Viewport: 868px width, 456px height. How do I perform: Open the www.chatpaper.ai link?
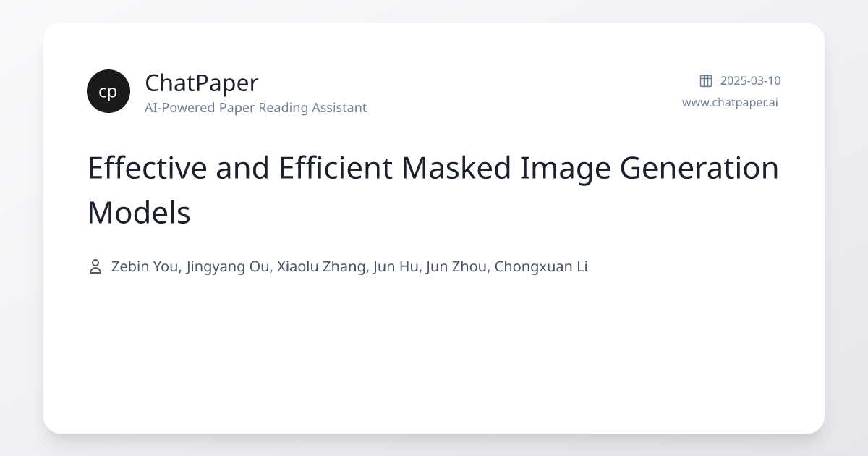click(x=730, y=102)
